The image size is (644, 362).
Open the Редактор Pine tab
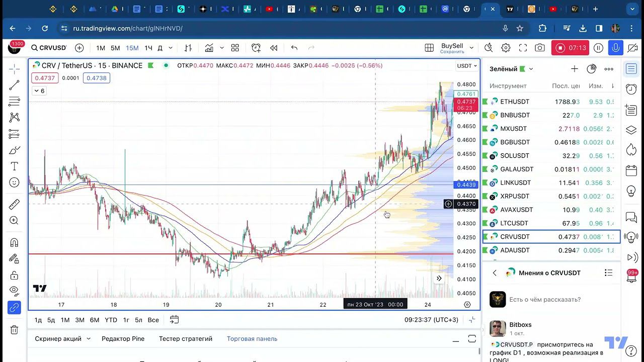click(x=123, y=339)
